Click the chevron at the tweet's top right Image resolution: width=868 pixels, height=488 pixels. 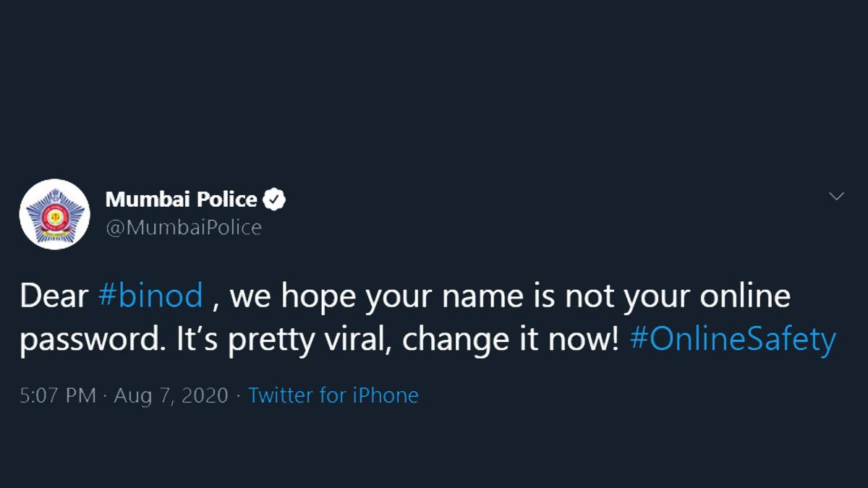tap(837, 195)
